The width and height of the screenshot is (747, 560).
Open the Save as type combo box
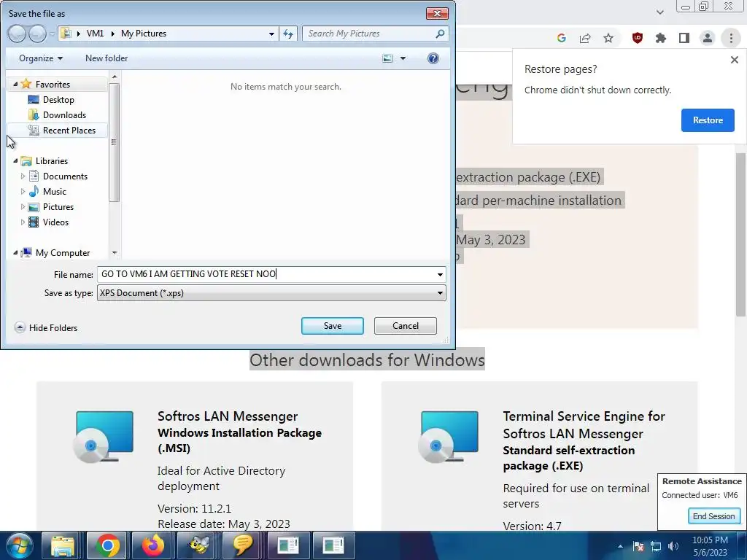271,293
